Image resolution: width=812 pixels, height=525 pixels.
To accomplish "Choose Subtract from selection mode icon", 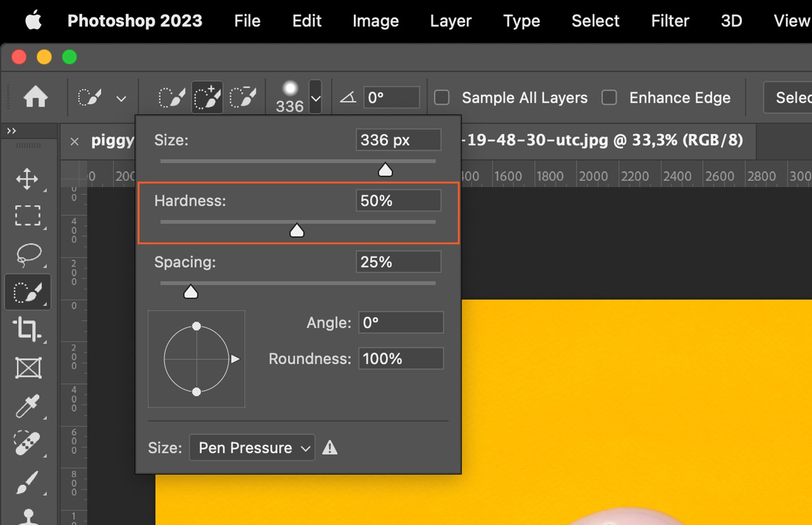I will pyautogui.click(x=243, y=97).
